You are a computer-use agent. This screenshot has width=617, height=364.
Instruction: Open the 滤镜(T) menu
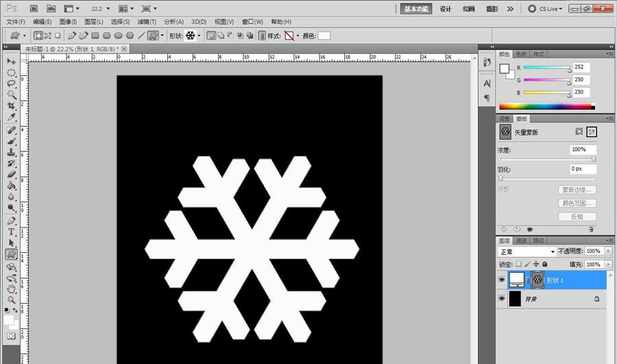coord(146,22)
